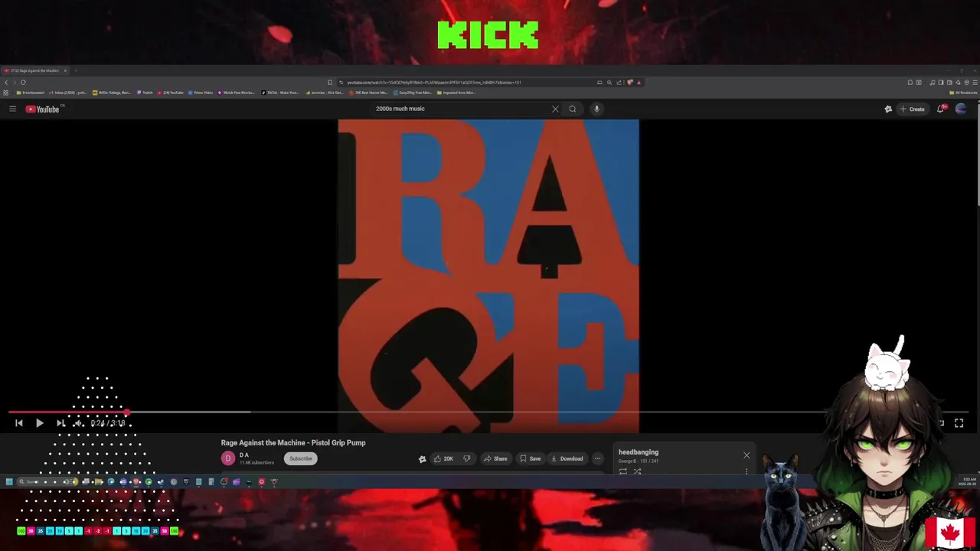Screen dimensions: 980x551
Task: Close the headbanging playlist panel
Action: (746, 455)
